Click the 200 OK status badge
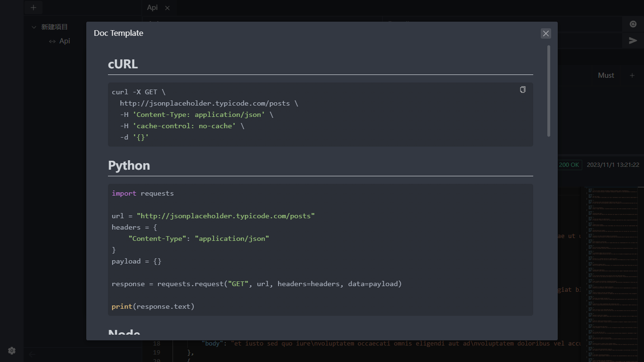The image size is (644, 362). pos(569,165)
